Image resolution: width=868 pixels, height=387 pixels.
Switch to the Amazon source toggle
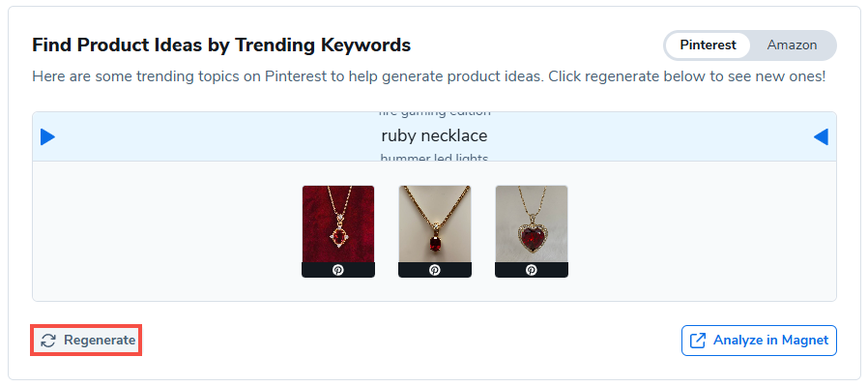[792, 45]
